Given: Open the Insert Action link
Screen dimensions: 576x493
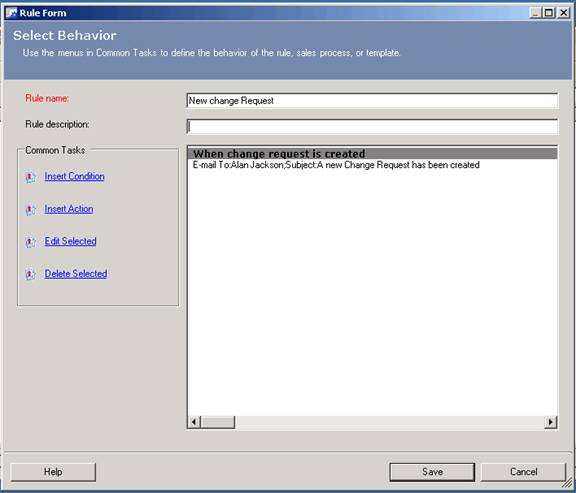Looking at the screenshot, I should [69, 209].
